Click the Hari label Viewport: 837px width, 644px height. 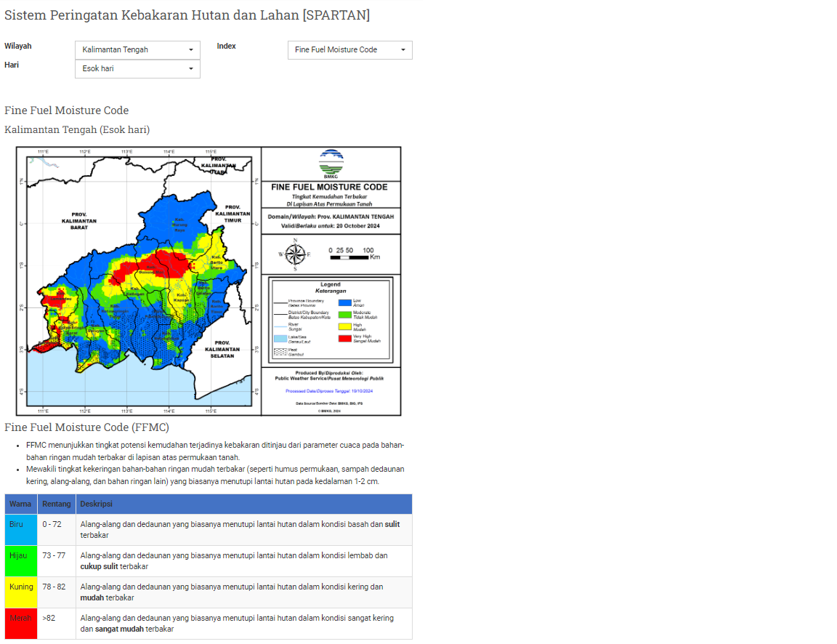tap(12, 65)
